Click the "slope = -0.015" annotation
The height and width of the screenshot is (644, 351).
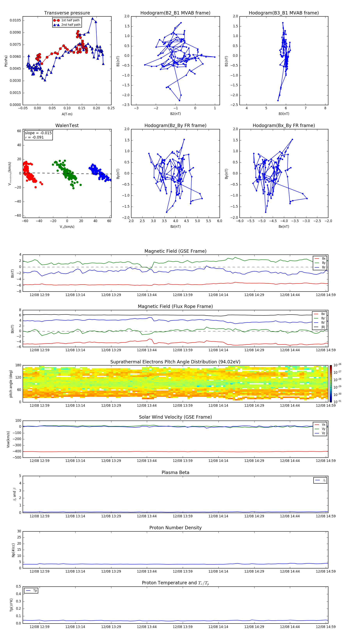38,133
